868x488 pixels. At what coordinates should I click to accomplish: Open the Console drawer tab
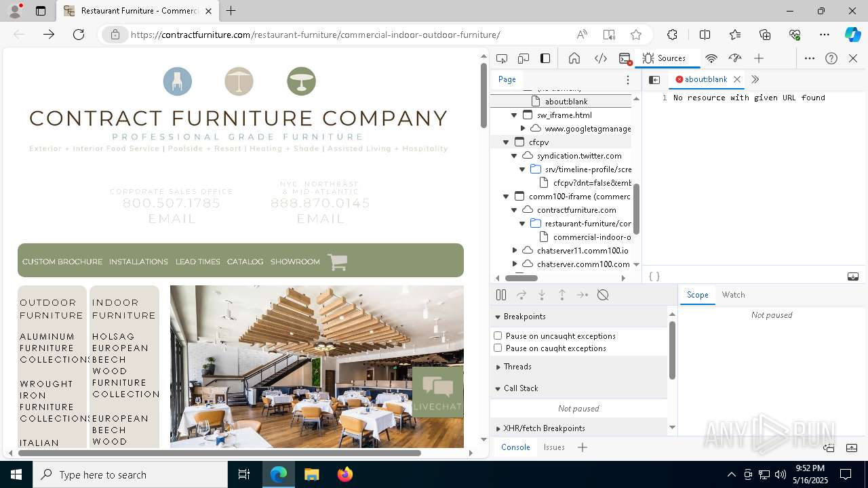[x=515, y=447]
